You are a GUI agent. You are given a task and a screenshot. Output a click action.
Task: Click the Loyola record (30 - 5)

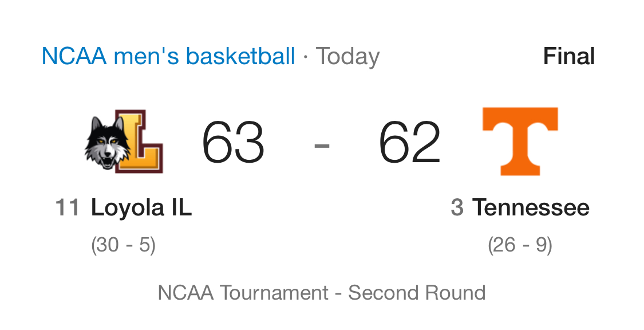123,245
